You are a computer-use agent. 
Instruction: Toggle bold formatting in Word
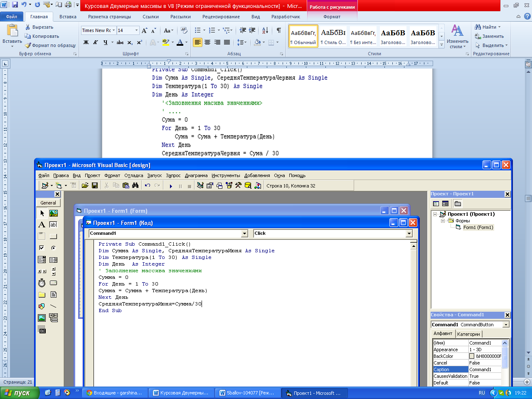pyautogui.click(x=86, y=42)
